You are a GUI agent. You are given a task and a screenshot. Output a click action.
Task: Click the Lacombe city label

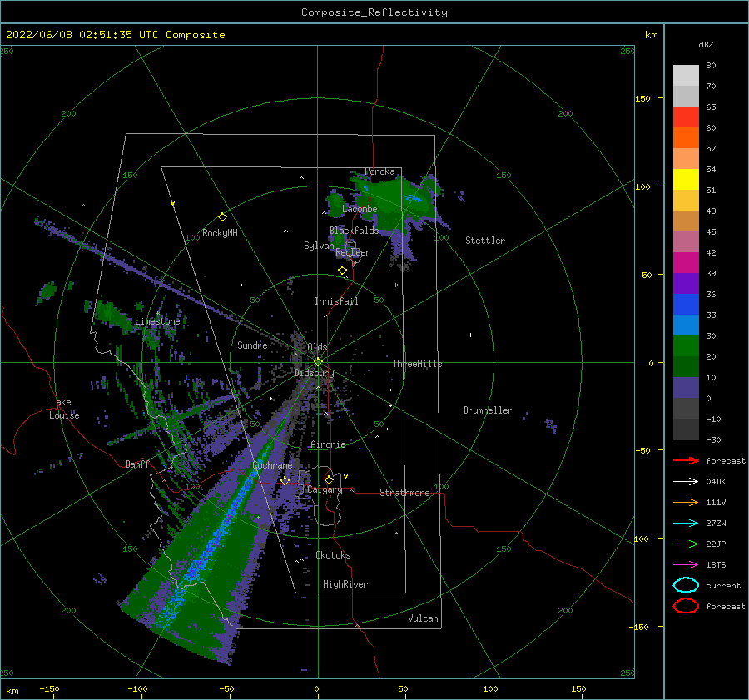click(360, 209)
